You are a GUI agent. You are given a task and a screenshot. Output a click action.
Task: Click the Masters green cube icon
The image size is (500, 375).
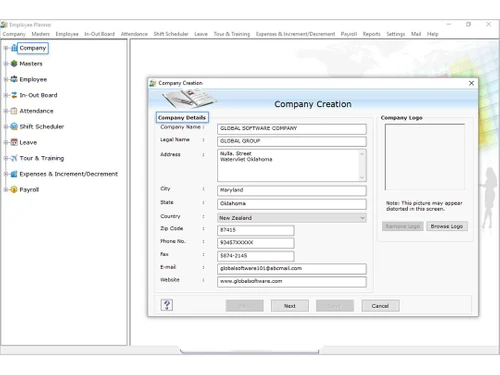point(14,63)
